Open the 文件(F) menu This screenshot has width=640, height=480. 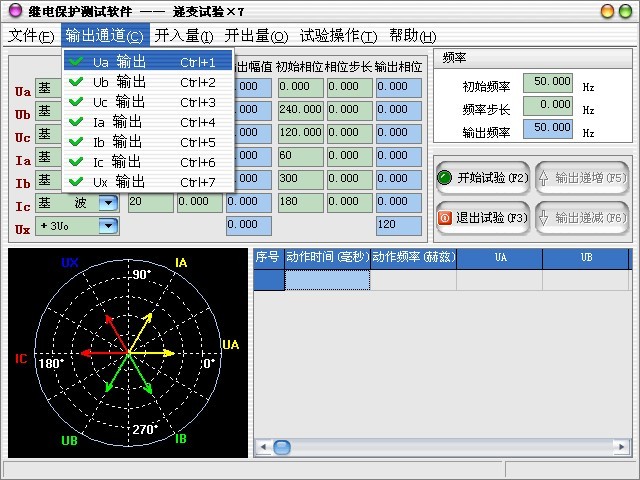point(31,36)
